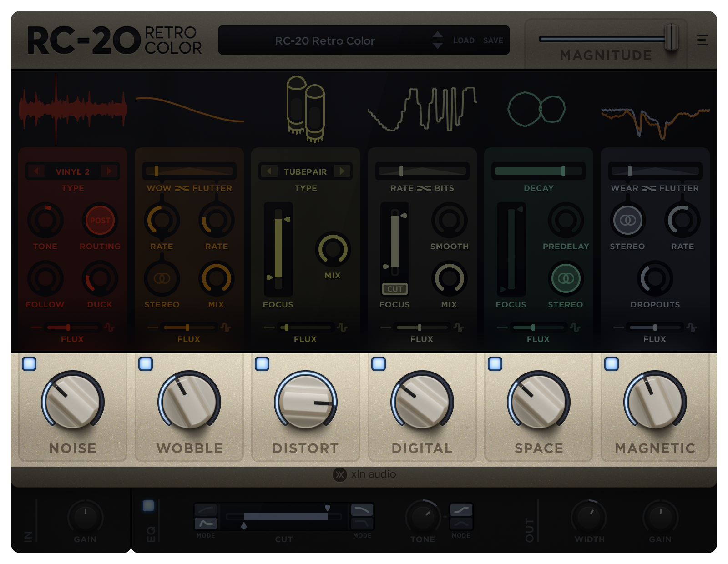The height and width of the screenshot is (564, 728).
Task: Open the hamburger menu at top right
Action: click(x=702, y=40)
